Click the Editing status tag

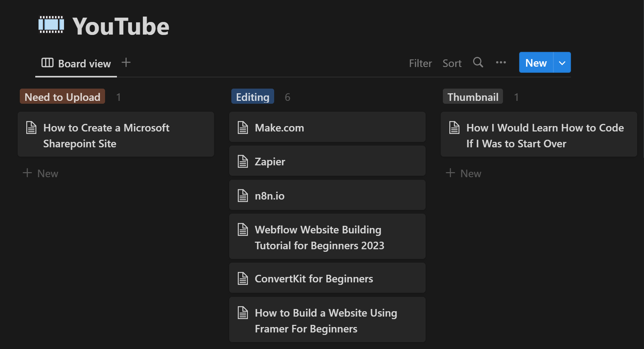coord(253,97)
